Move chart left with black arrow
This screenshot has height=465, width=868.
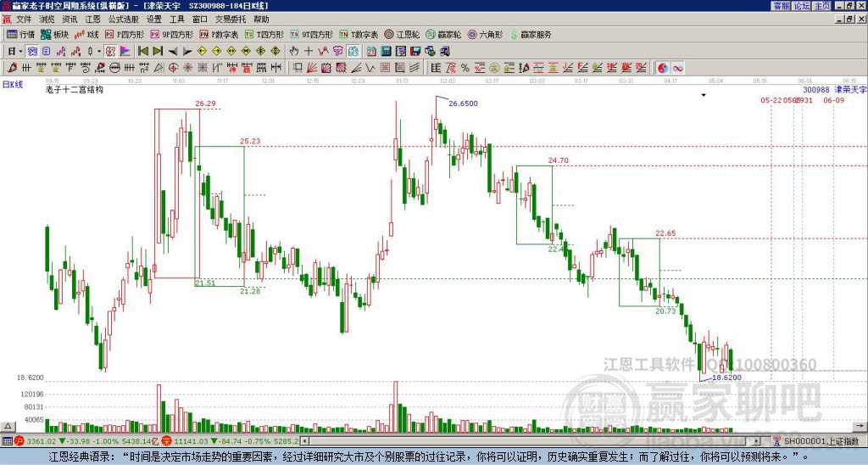(173, 51)
